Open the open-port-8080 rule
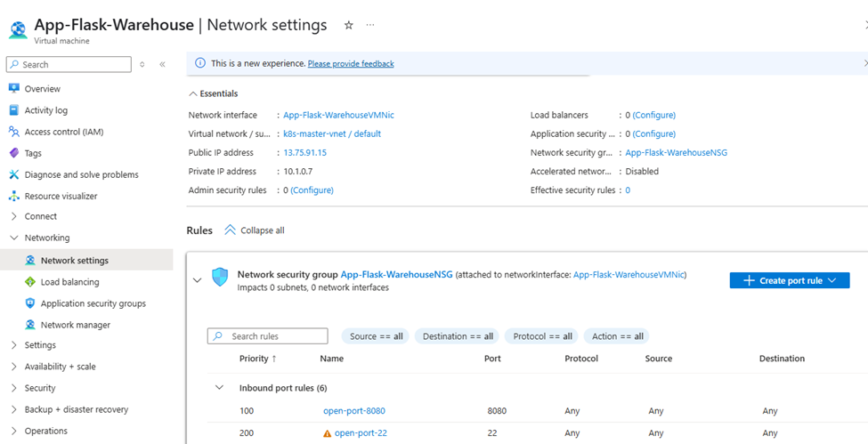Viewport: 868px width, 444px height. 354,411
